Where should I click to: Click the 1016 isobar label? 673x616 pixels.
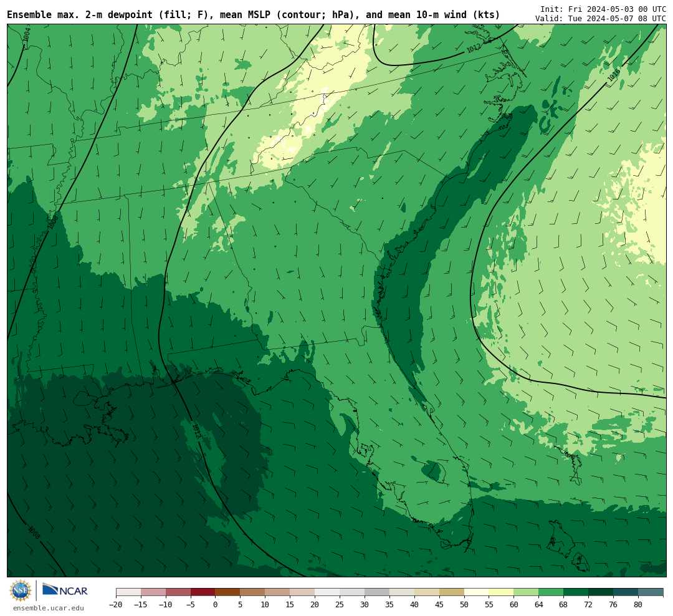tap(614, 75)
